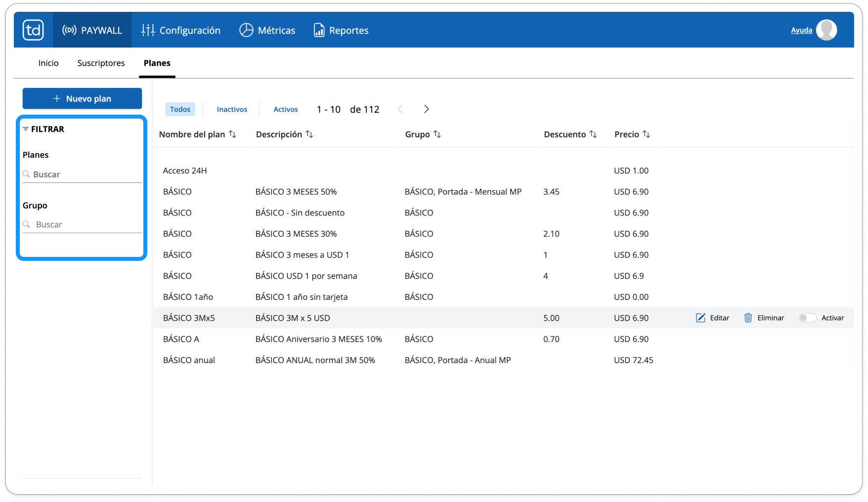Click the Planes search field
The image size is (868, 502).
point(82,174)
